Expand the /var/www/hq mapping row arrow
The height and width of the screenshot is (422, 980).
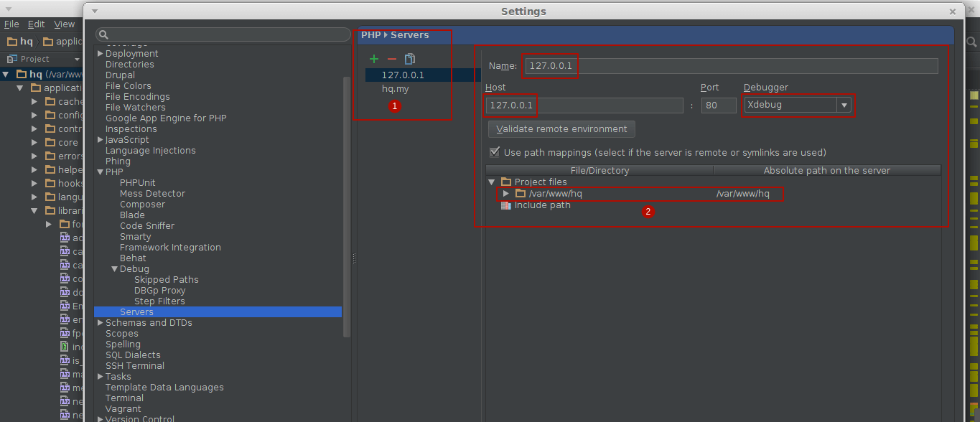506,194
